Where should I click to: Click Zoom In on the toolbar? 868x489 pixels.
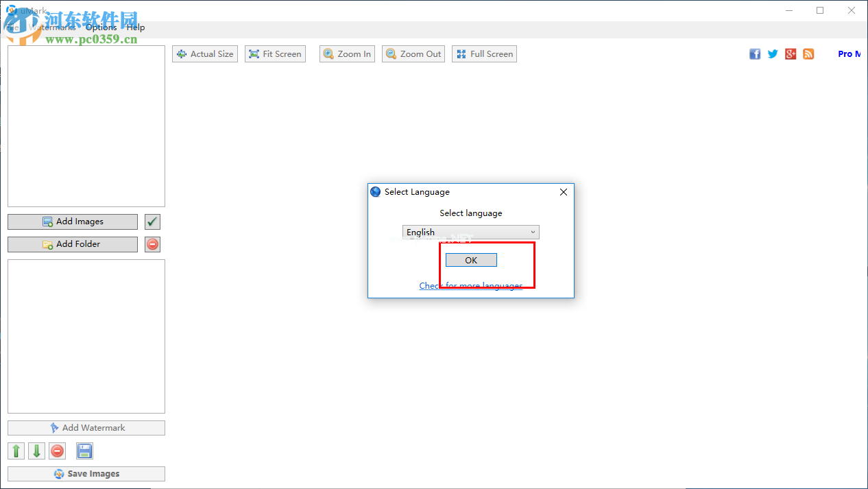(x=347, y=54)
